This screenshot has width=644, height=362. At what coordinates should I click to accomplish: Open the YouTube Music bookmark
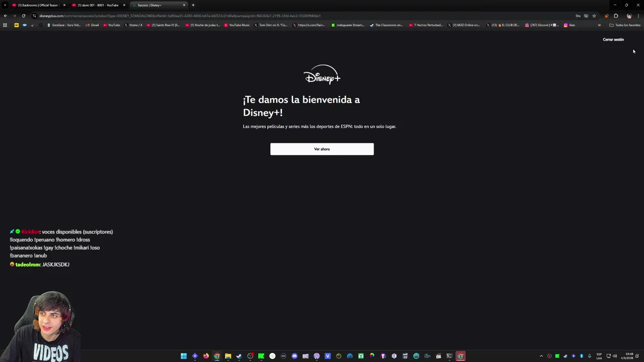[x=237, y=25]
